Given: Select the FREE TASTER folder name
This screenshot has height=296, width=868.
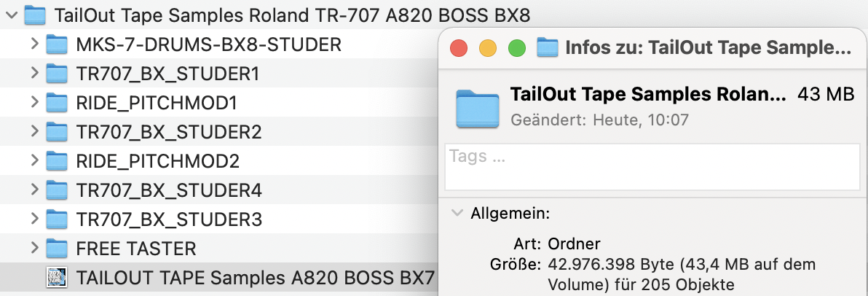Looking at the screenshot, I should click(x=135, y=249).
